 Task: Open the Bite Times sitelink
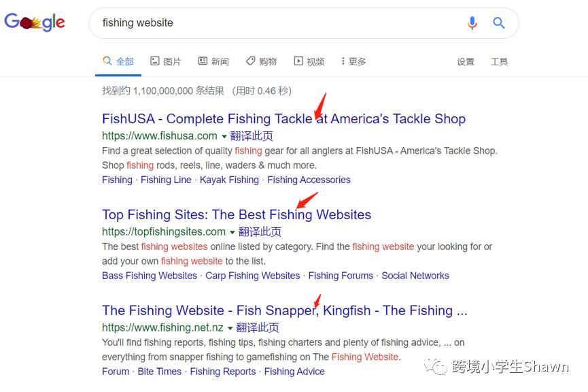pyautogui.click(x=159, y=372)
